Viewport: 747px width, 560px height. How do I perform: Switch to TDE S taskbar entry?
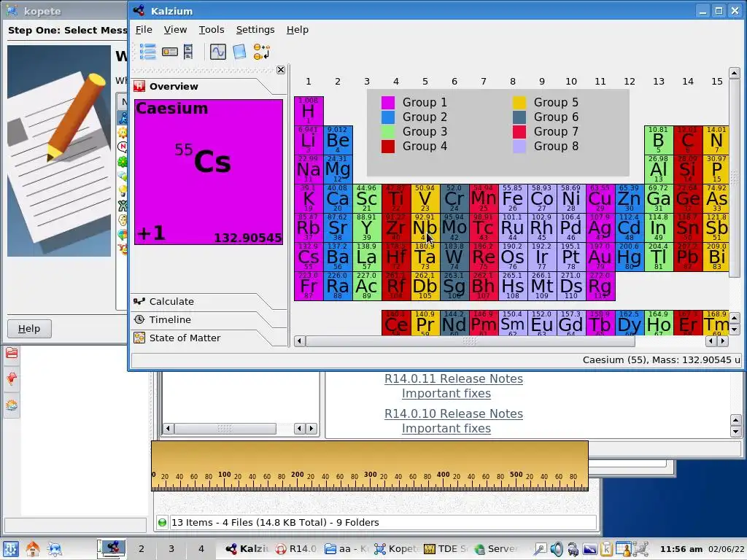pos(445,549)
